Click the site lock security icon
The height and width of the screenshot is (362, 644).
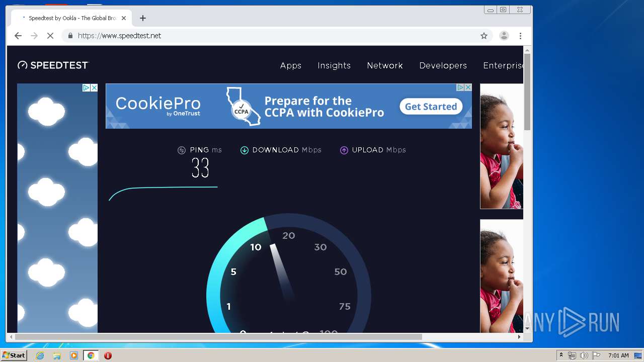click(70, 36)
